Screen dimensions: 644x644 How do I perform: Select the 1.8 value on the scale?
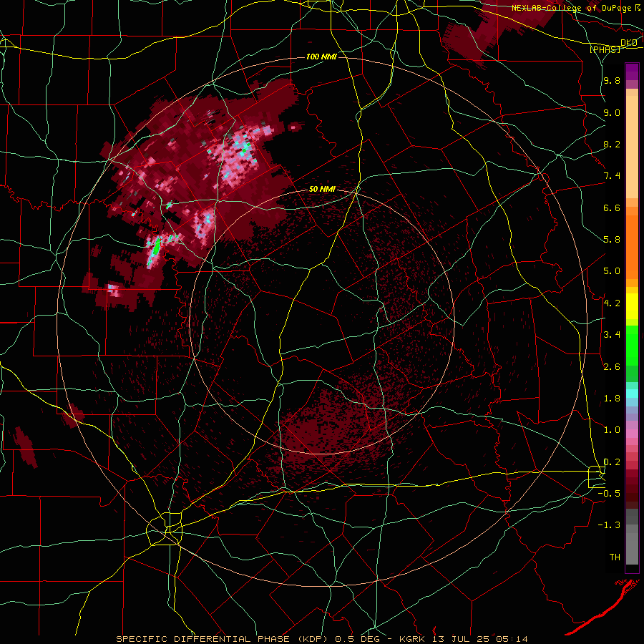[612, 399]
